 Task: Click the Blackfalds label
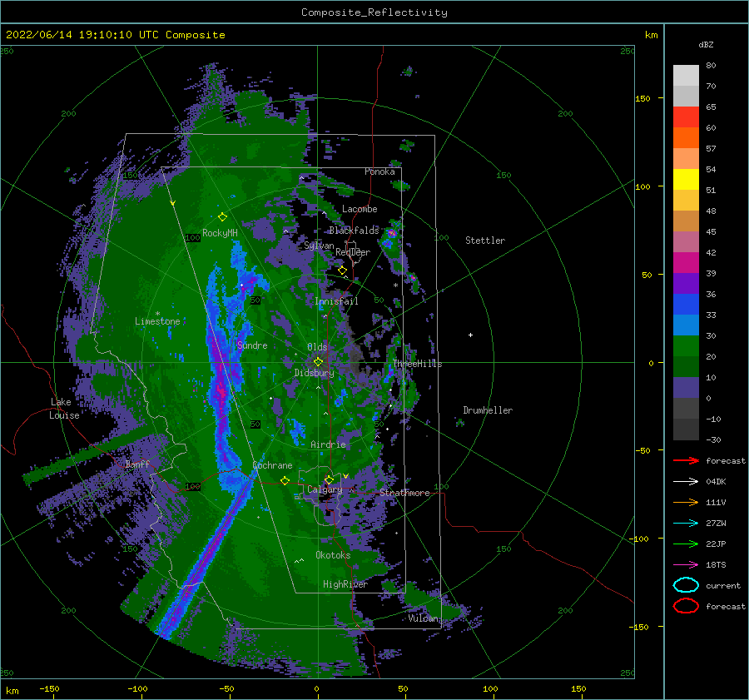click(x=354, y=231)
